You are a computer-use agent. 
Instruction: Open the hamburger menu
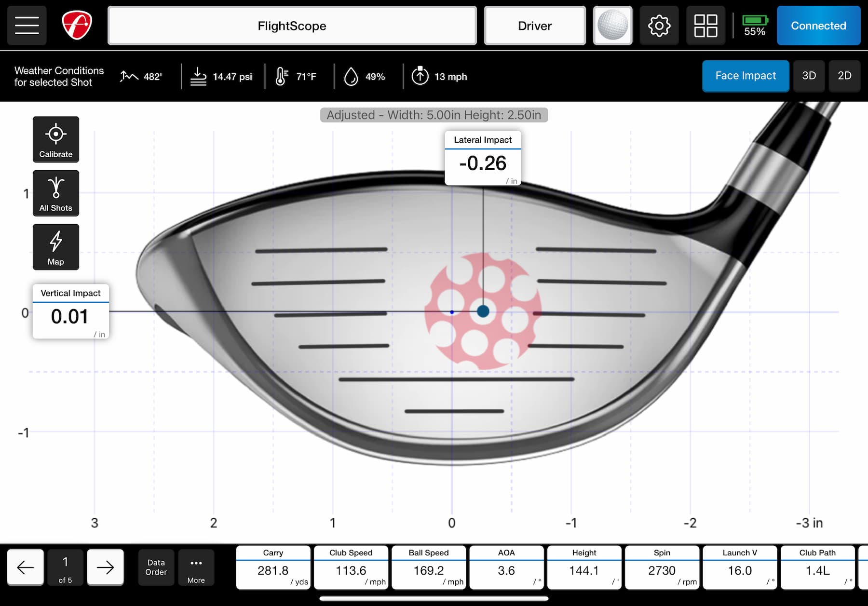point(27,26)
